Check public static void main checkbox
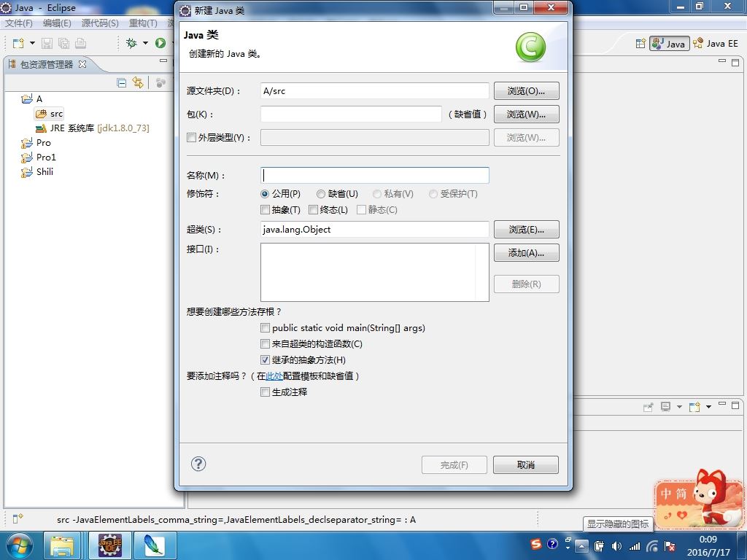 click(x=265, y=327)
